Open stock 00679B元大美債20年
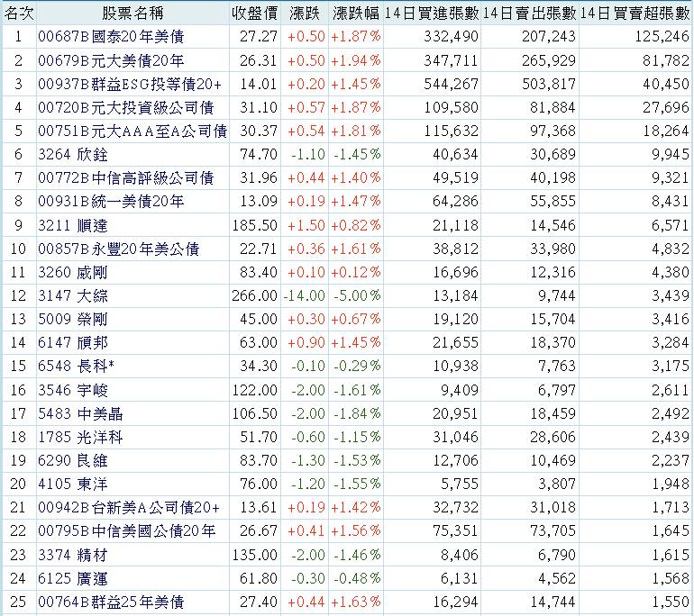The image size is (694, 616). (111, 60)
